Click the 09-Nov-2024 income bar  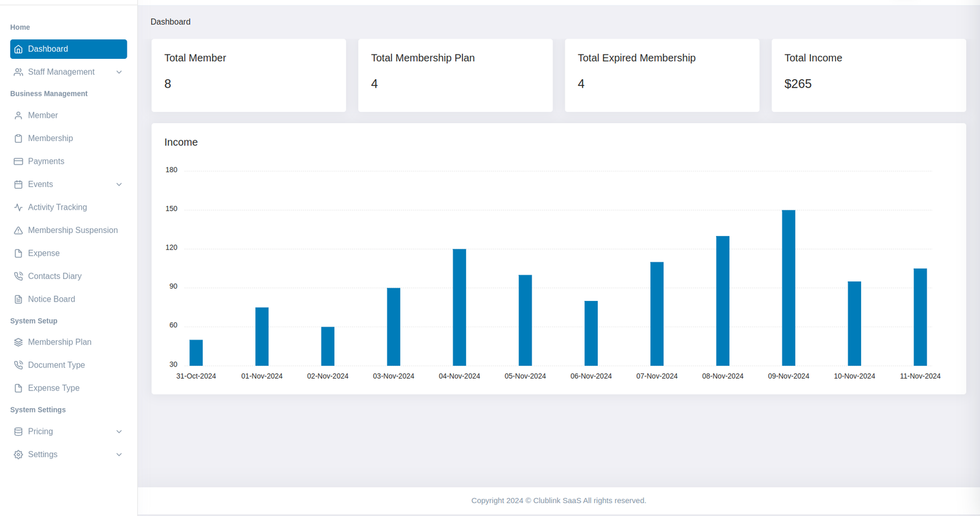788,288
